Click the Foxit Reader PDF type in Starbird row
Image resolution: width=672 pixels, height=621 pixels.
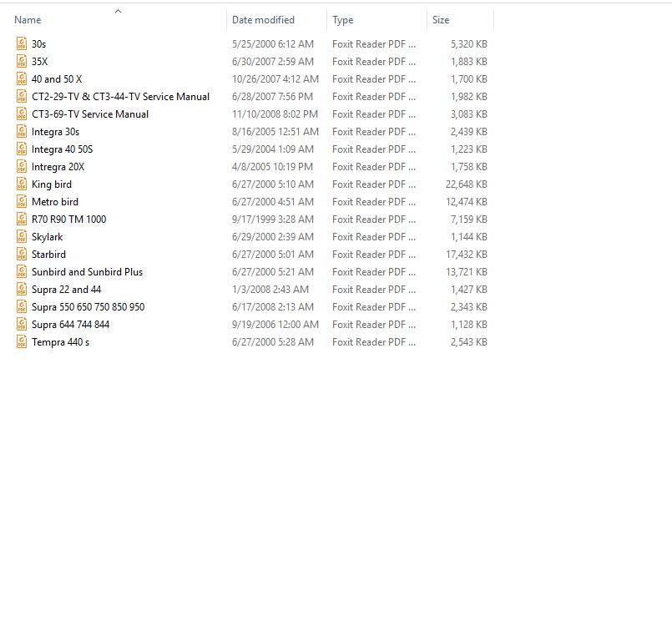point(374,255)
